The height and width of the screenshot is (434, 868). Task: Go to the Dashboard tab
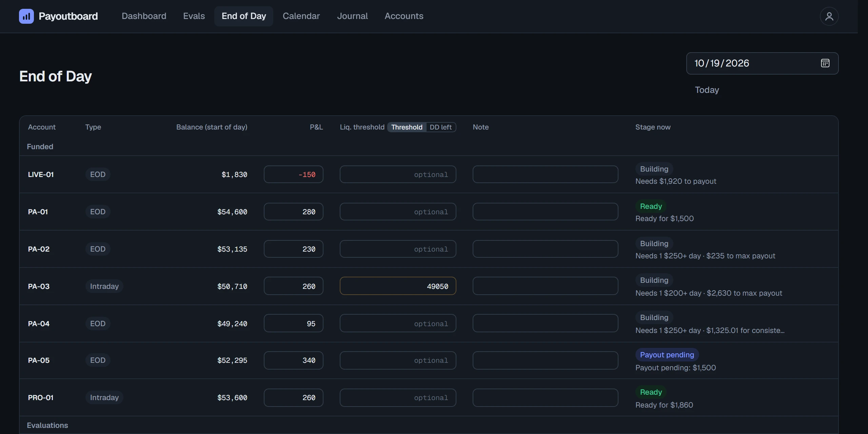(144, 16)
